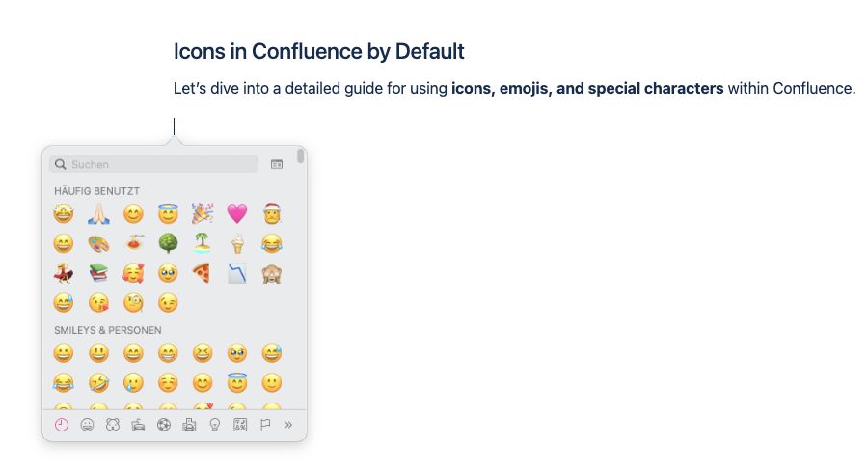The image size is (868, 473).
Task: Insert the pizza slice emoji
Action: pos(203,273)
